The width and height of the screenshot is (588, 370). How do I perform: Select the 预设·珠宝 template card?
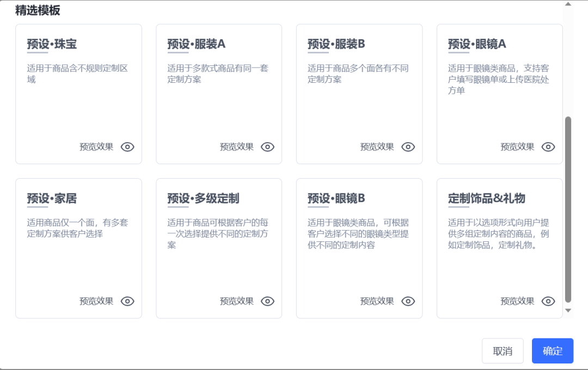pyautogui.click(x=78, y=93)
